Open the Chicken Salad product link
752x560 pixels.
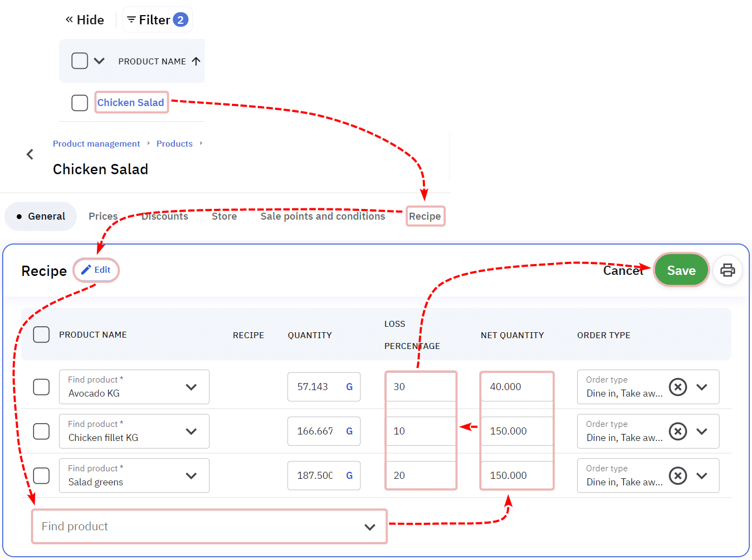(130, 103)
